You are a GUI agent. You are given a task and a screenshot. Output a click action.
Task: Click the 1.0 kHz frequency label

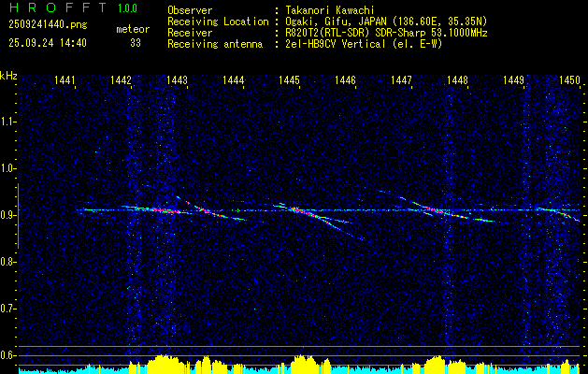7,168
